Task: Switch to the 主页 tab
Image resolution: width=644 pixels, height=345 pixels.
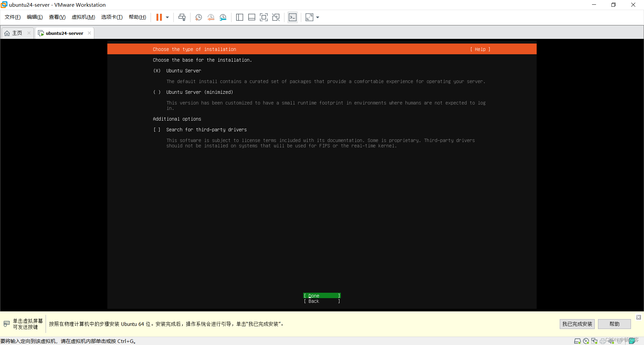Action: 17,33
